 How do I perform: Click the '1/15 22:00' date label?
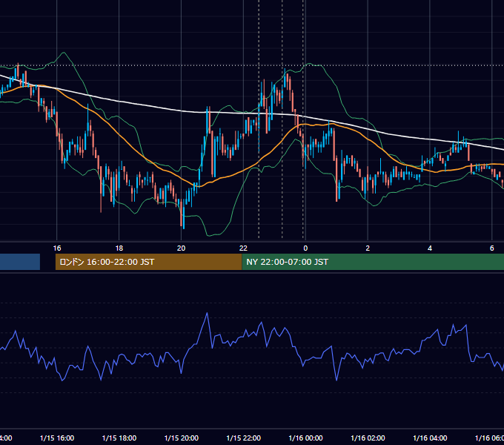[x=243, y=438]
